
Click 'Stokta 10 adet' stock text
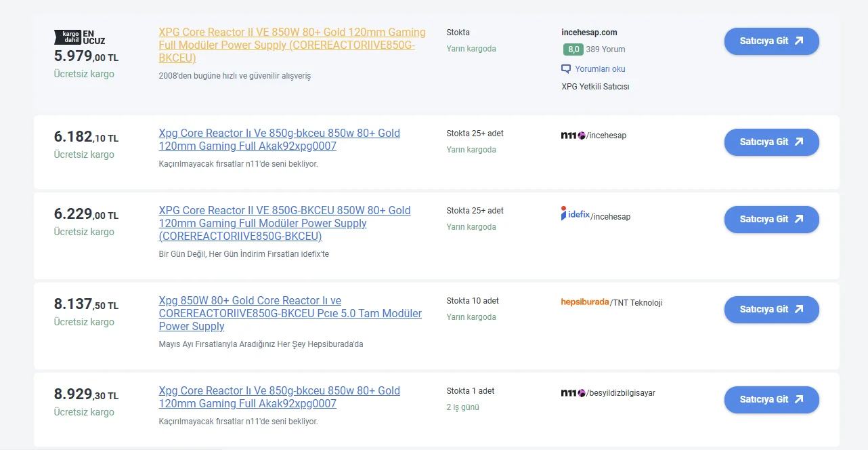pos(473,301)
